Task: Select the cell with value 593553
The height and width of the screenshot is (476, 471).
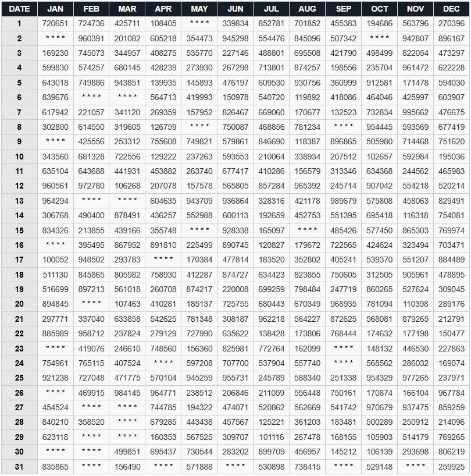Action: (x=235, y=157)
